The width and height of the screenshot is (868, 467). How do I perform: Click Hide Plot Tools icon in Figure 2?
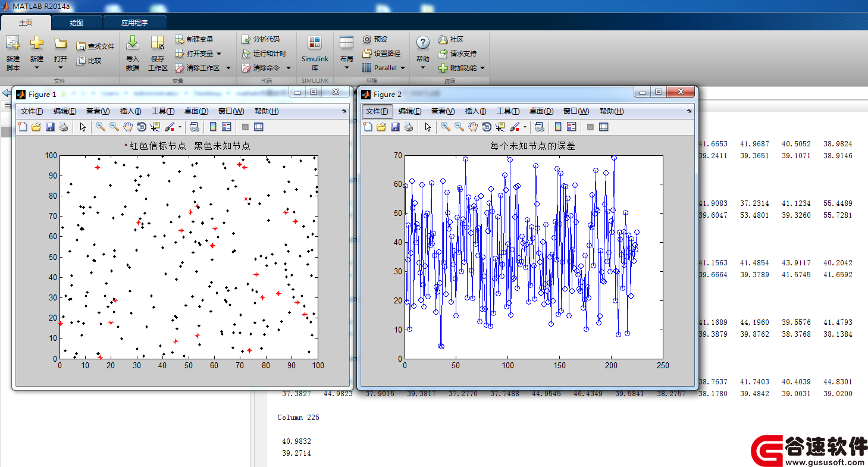point(590,127)
